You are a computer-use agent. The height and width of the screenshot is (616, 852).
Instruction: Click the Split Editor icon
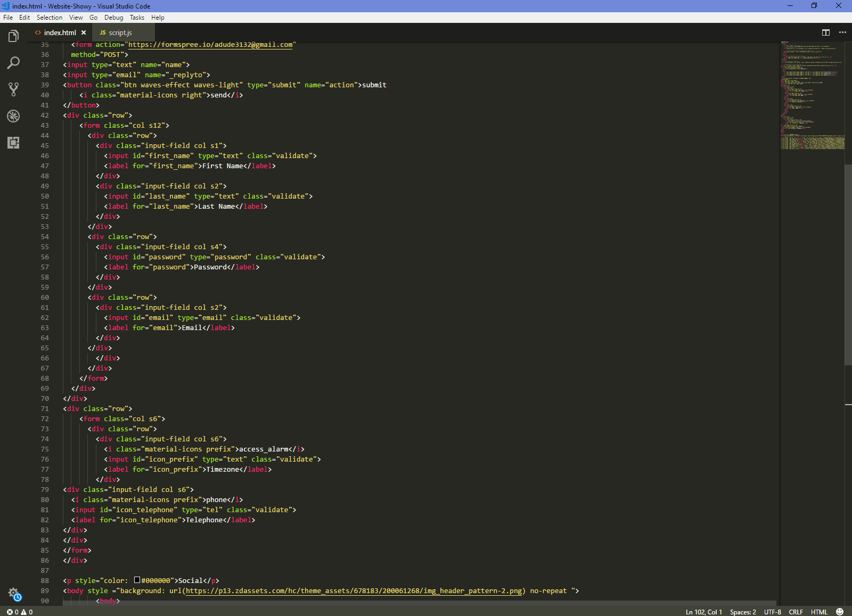point(825,32)
